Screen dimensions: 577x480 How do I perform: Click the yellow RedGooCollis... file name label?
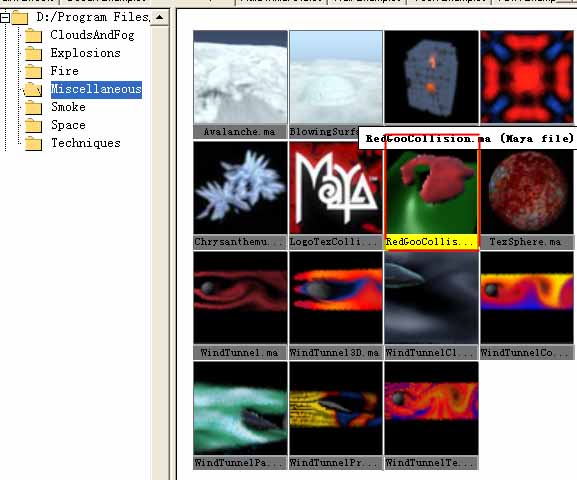tap(431, 242)
